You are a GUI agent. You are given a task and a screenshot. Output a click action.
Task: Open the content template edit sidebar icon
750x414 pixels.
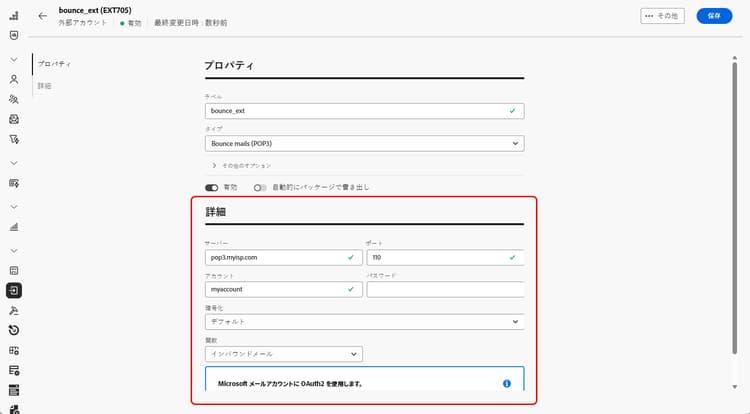(x=14, y=183)
